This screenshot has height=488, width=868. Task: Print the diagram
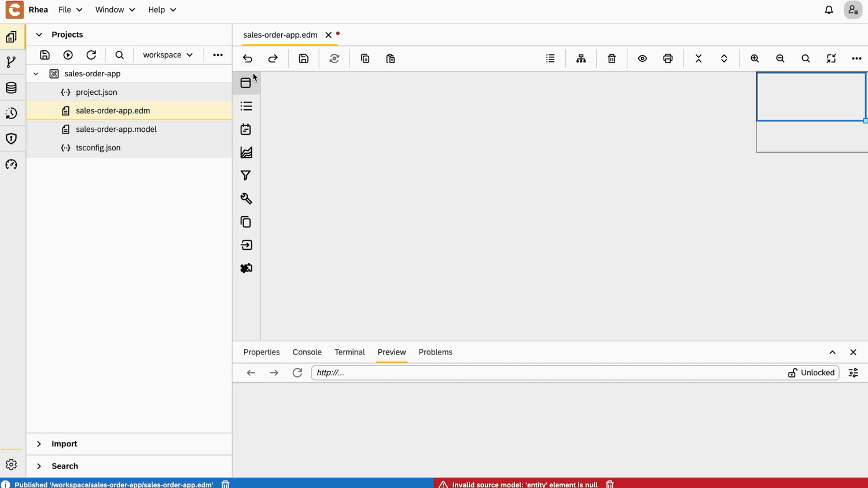(668, 58)
